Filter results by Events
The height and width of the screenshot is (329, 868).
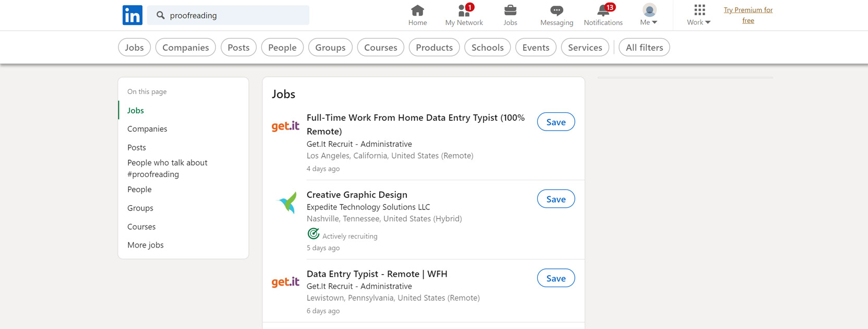tap(536, 48)
